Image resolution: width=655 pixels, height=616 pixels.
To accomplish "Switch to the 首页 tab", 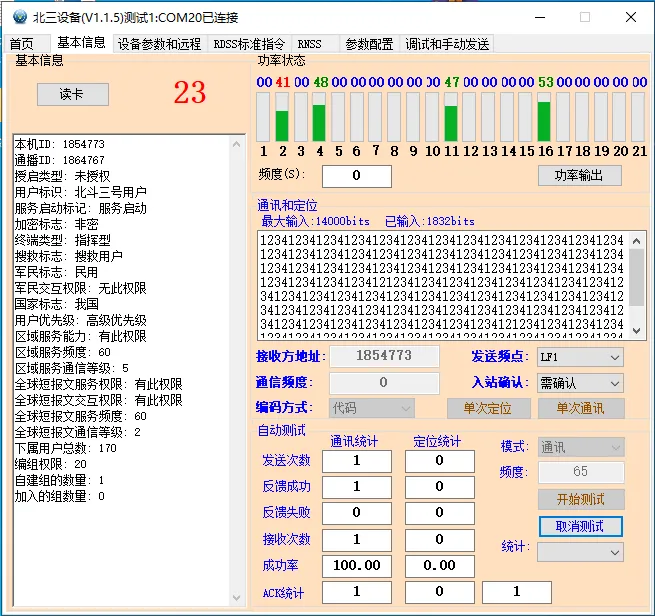I will pos(22,44).
